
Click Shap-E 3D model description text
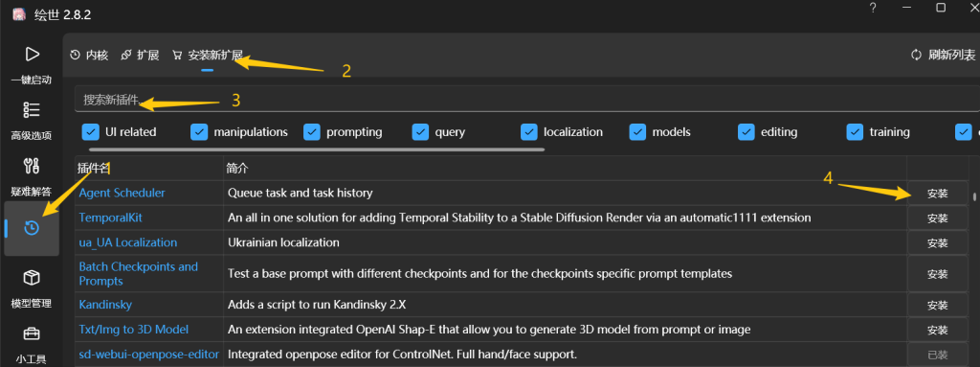tap(489, 330)
